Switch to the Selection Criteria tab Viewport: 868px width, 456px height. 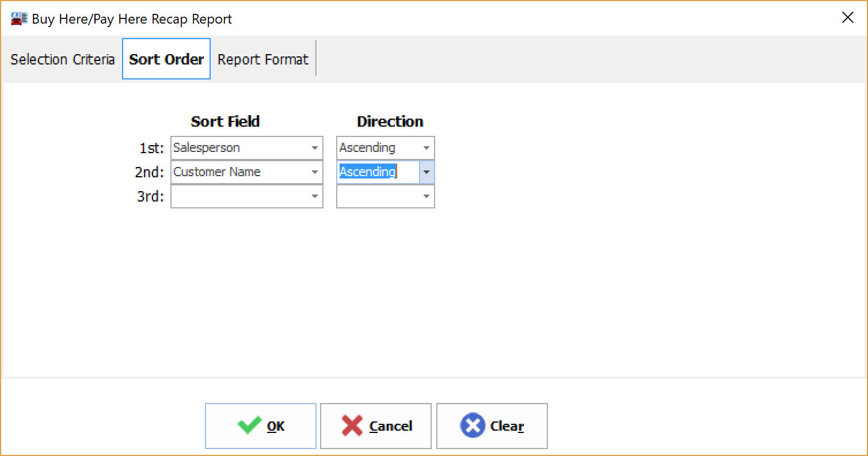point(63,59)
